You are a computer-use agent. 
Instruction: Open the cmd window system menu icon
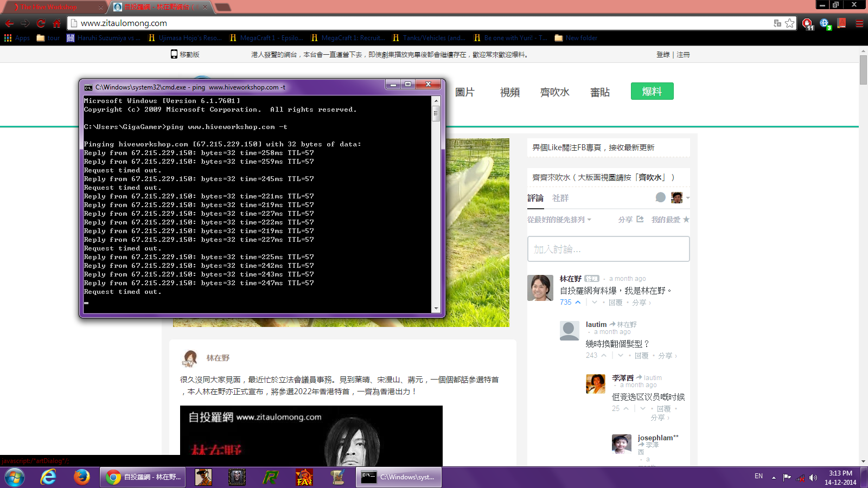(x=88, y=87)
